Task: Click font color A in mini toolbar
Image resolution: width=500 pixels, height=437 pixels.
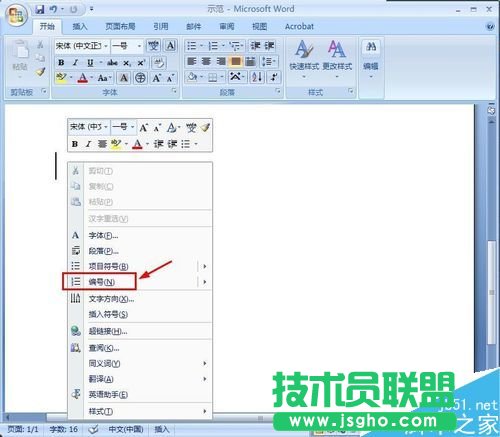Action: pyautogui.click(x=137, y=144)
